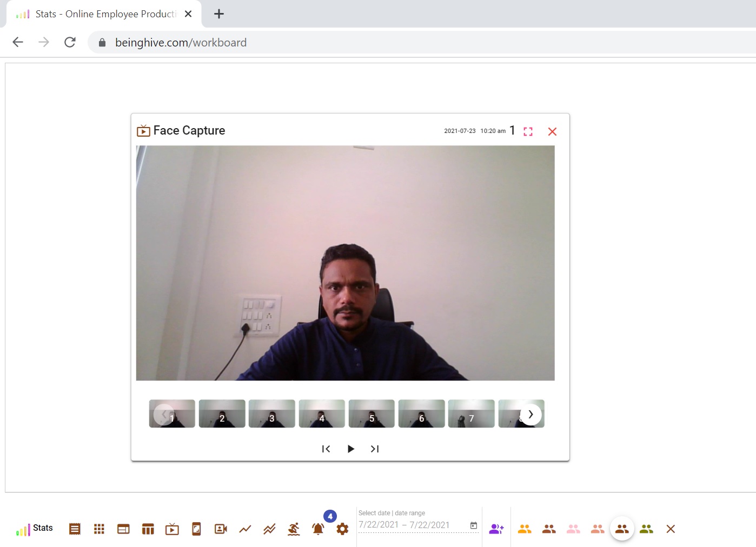Toggle the orange team member filter

tap(525, 529)
